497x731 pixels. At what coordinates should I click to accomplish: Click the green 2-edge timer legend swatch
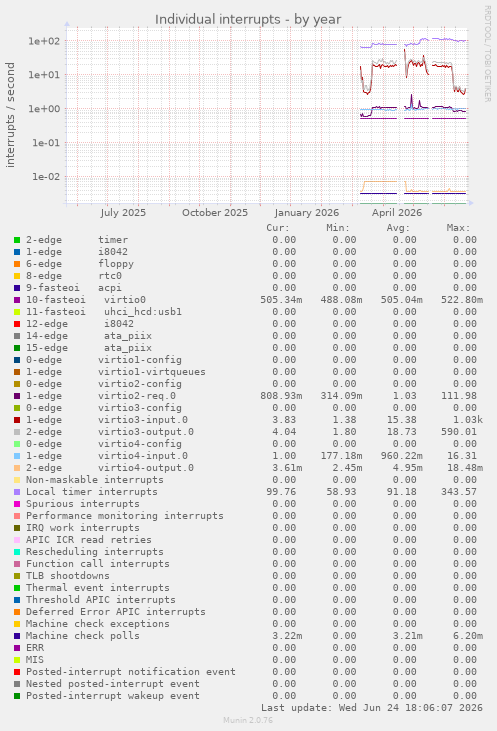pos(17,240)
